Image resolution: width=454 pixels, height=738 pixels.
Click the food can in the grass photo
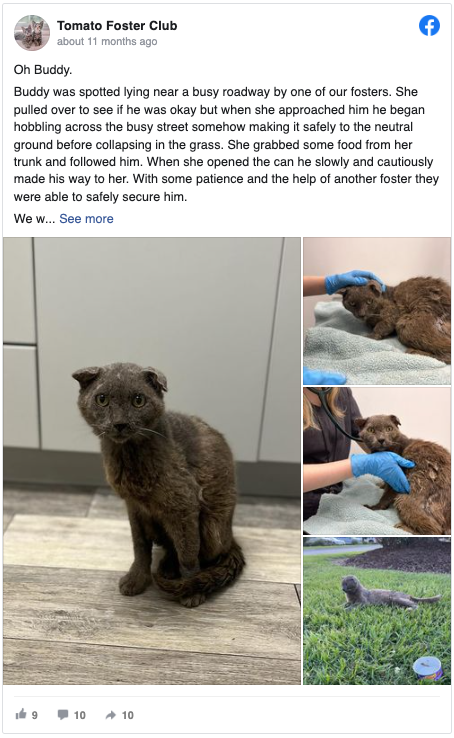point(427,668)
